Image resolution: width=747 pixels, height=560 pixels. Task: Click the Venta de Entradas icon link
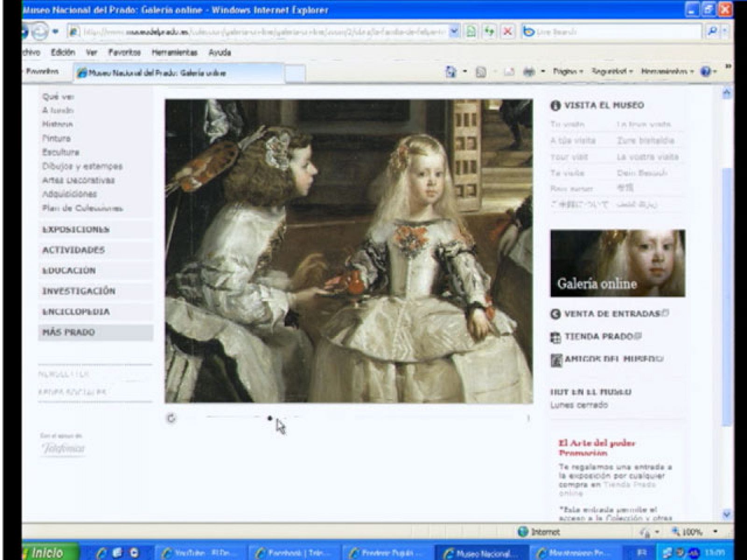tap(556, 314)
